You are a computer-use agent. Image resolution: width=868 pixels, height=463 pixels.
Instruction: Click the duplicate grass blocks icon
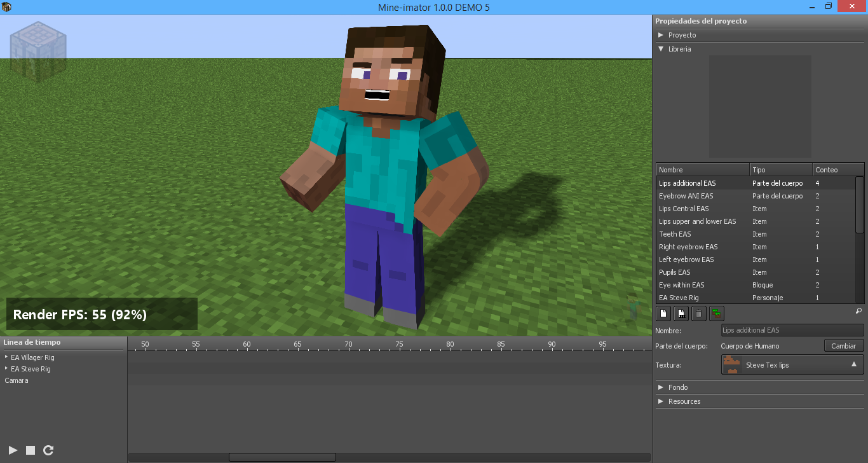pos(717,313)
